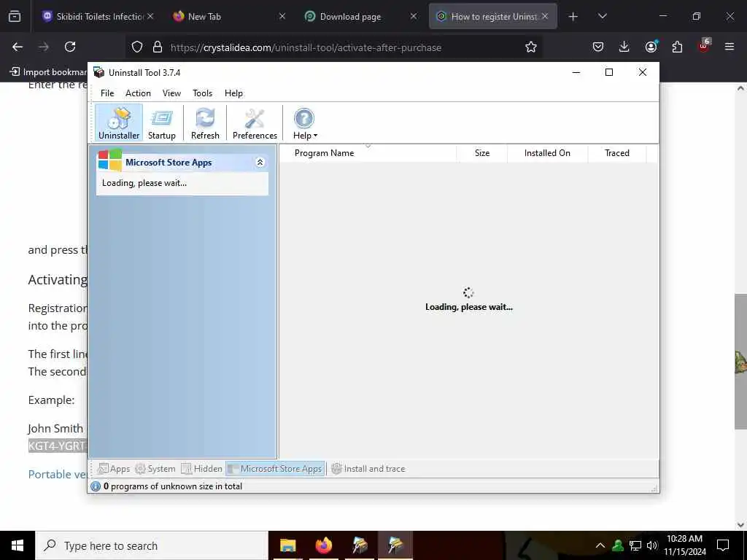Screen dimensions: 747x560
Task: Open Firefox downloads panel
Action: pyautogui.click(x=624, y=47)
